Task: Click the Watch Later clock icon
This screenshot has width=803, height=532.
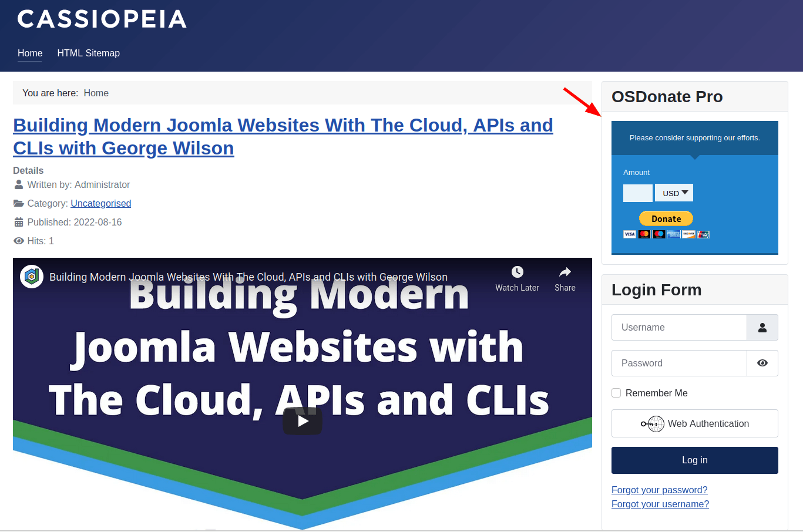Action: pos(517,272)
